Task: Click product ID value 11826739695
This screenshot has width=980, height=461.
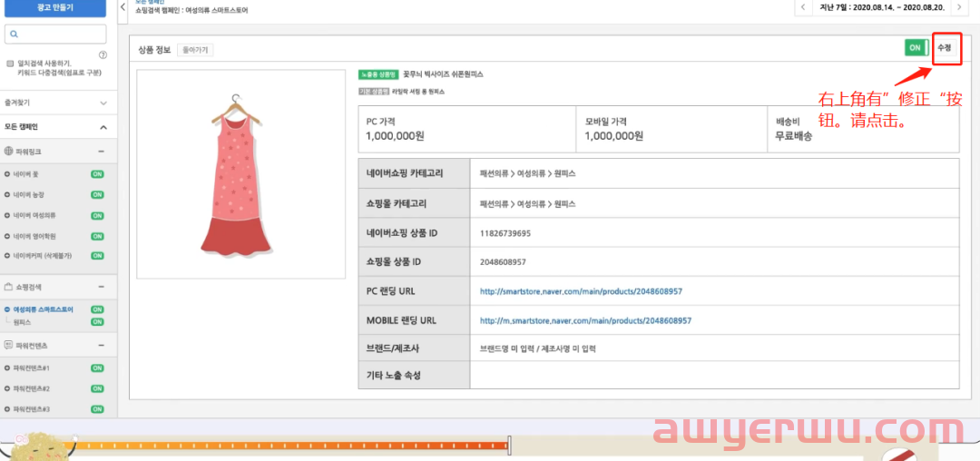Action: pyautogui.click(x=505, y=233)
